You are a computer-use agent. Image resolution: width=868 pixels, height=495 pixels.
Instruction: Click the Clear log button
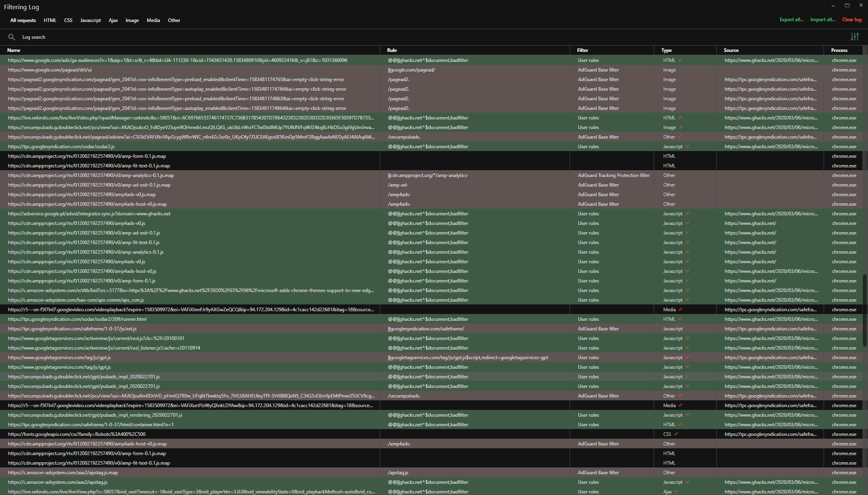(x=852, y=19)
